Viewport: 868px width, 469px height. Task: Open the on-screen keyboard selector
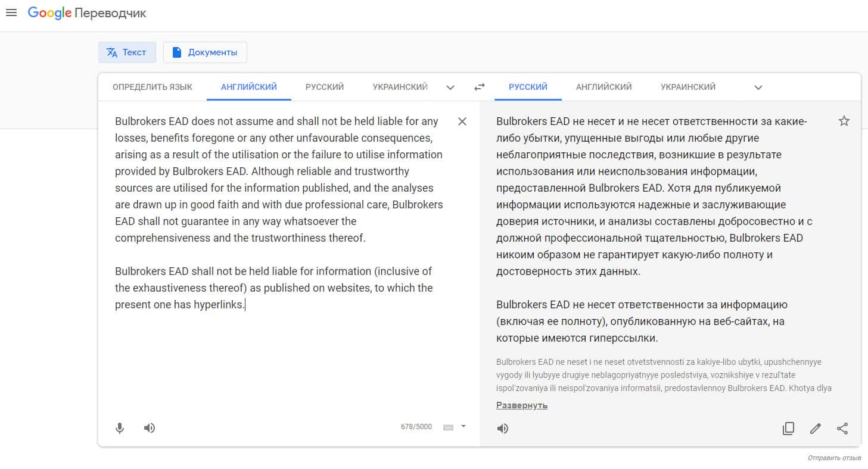[x=455, y=427]
